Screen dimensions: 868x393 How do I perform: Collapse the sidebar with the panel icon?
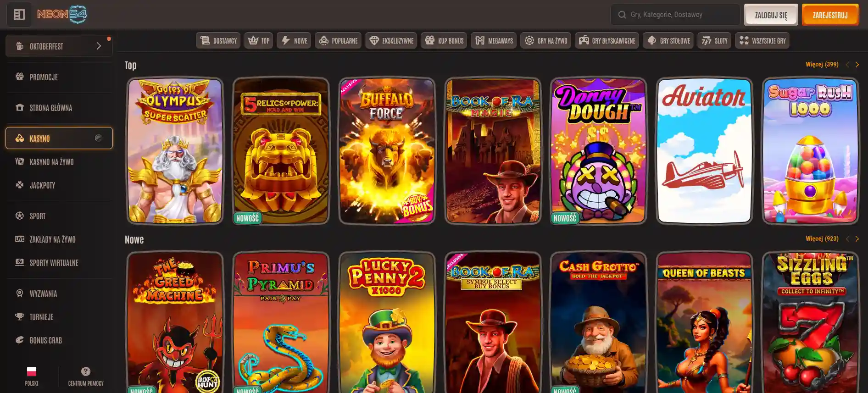pos(19,15)
